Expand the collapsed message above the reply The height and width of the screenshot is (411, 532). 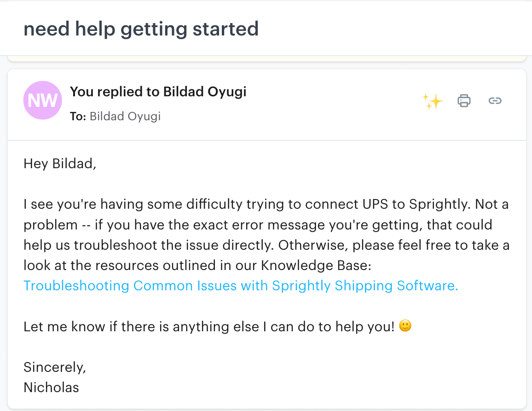(266, 57)
